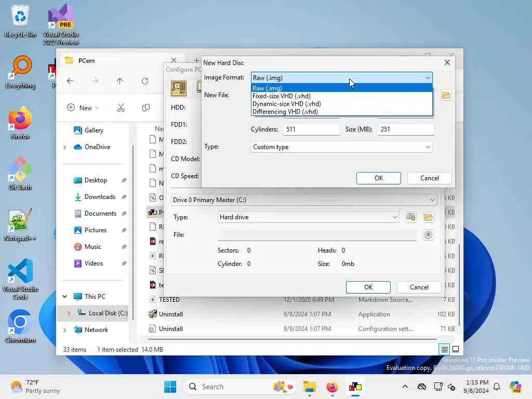Viewport: 532px width, 399px height.
Task: Open Chromium desktop shortcut
Action: click(20, 326)
